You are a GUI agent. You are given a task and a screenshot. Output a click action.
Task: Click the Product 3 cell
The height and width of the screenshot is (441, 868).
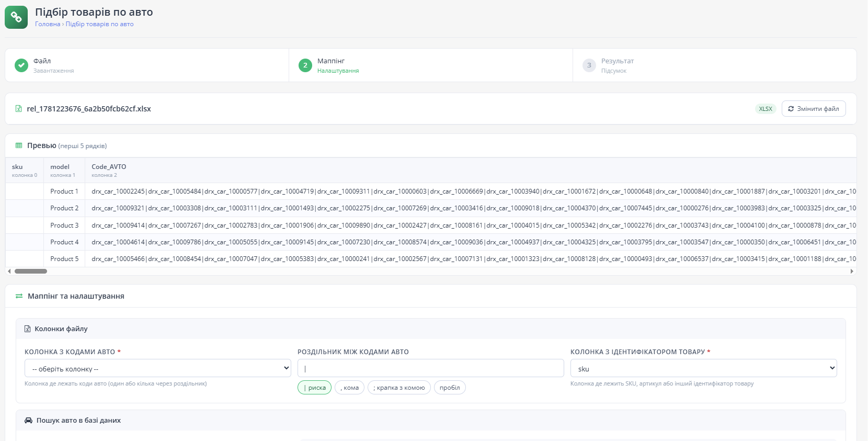(64, 225)
